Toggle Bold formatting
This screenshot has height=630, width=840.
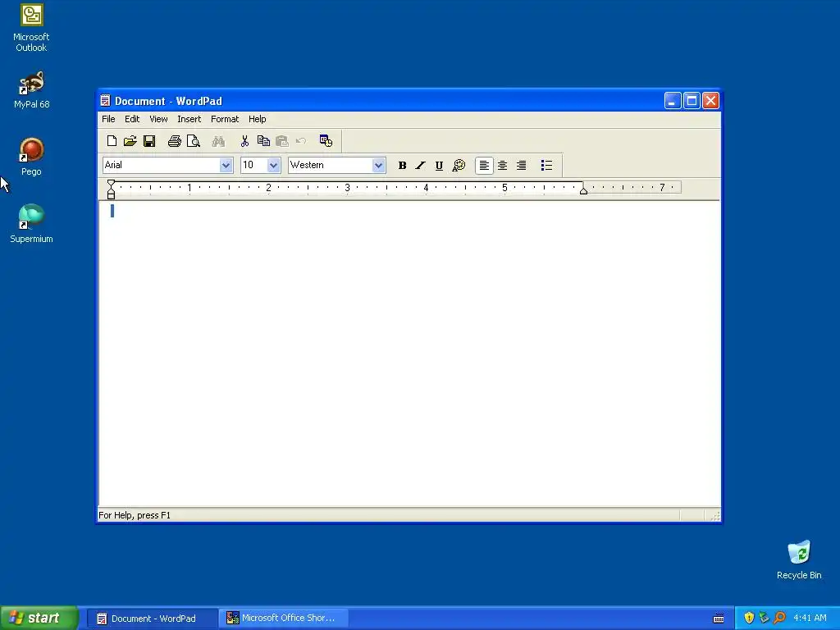pos(402,166)
